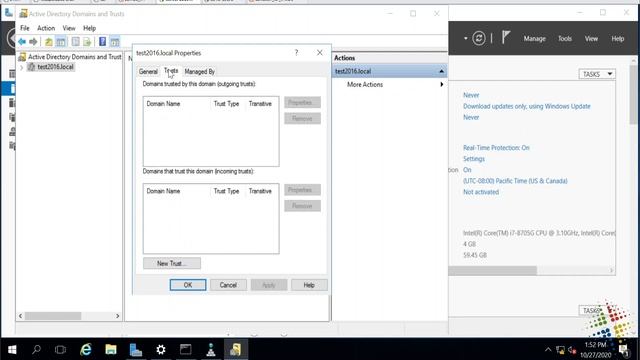Click Remove button beside incoming trusts list

point(302,206)
